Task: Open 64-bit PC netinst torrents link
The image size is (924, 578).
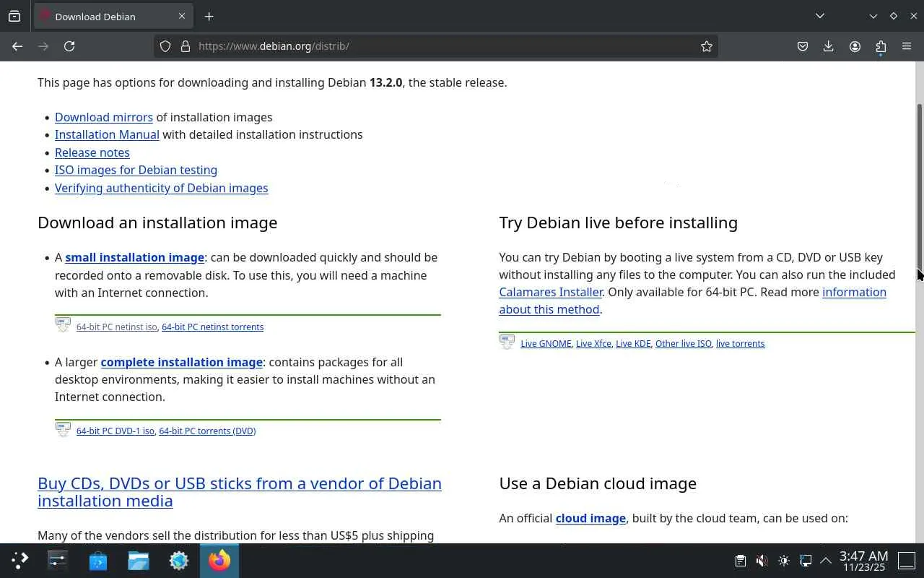Action: click(x=212, y=327)
